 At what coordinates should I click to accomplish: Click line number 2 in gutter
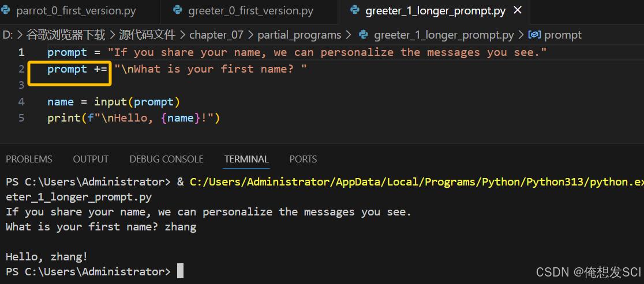[21, 69]
